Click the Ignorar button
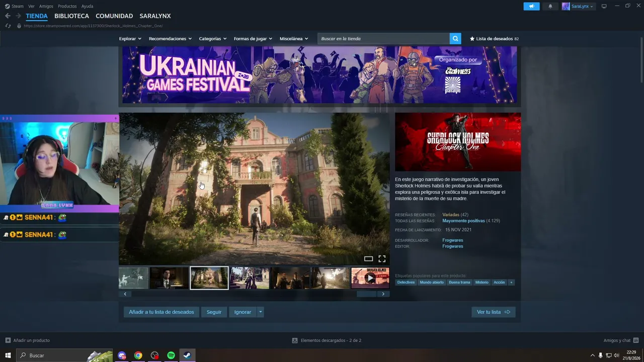The height and width of the screenshot is (362, 644). coord(243,312)
